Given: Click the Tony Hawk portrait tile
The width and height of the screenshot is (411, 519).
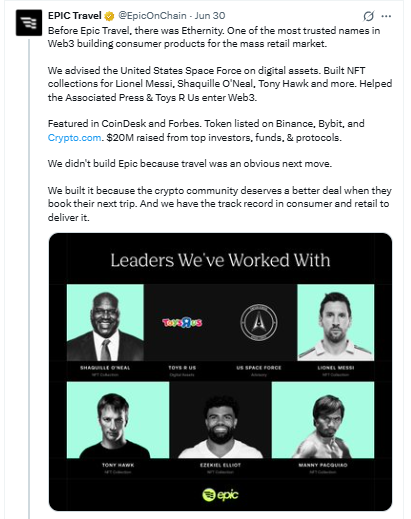Looking at the screenshot, I should tap(118, 420).
